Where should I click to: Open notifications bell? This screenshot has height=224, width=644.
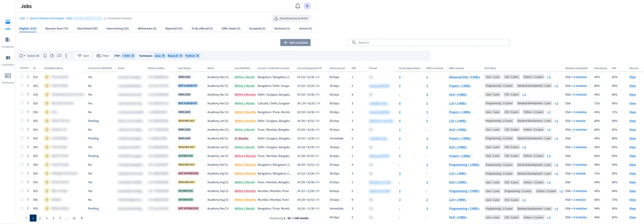coord(298,6)
